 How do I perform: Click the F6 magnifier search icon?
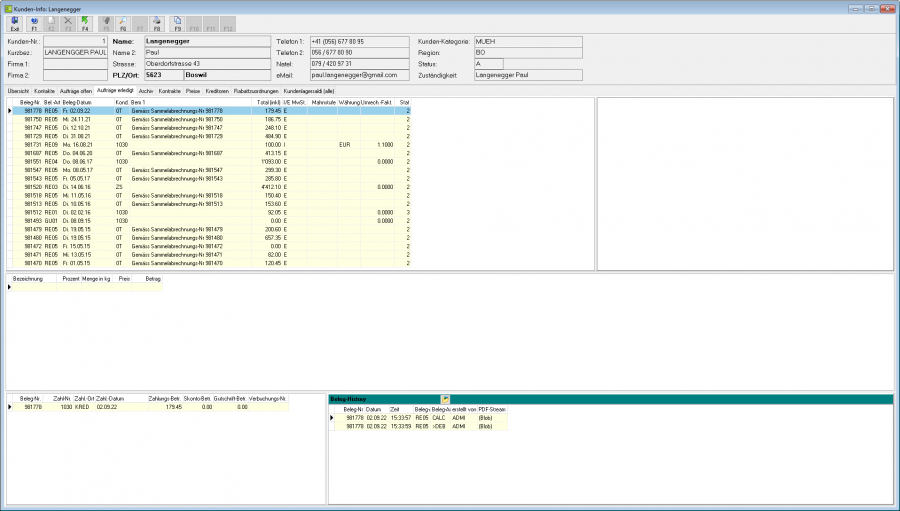123,24
